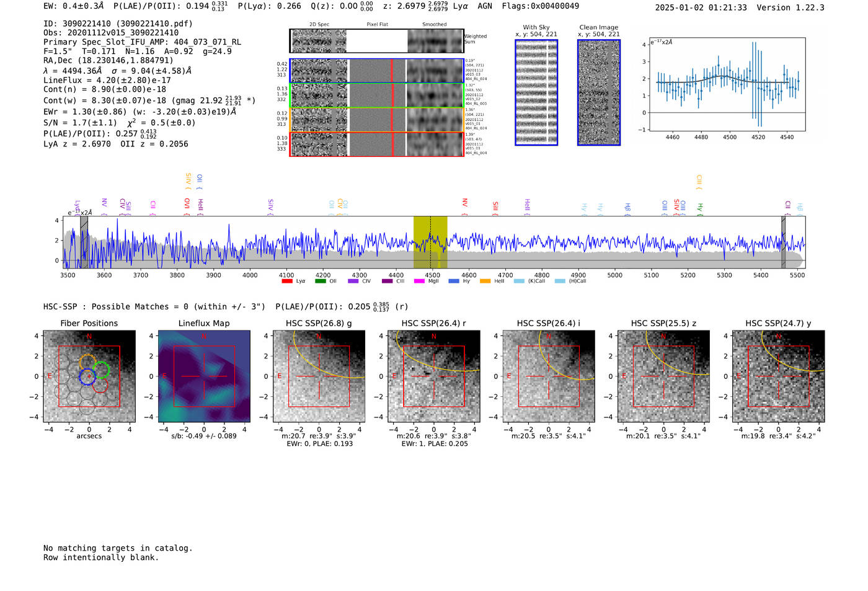Screen dimensions: 868x591
Task: Click the blue fiber circle in Fiber Positions
Action: (x=88, y=376)
